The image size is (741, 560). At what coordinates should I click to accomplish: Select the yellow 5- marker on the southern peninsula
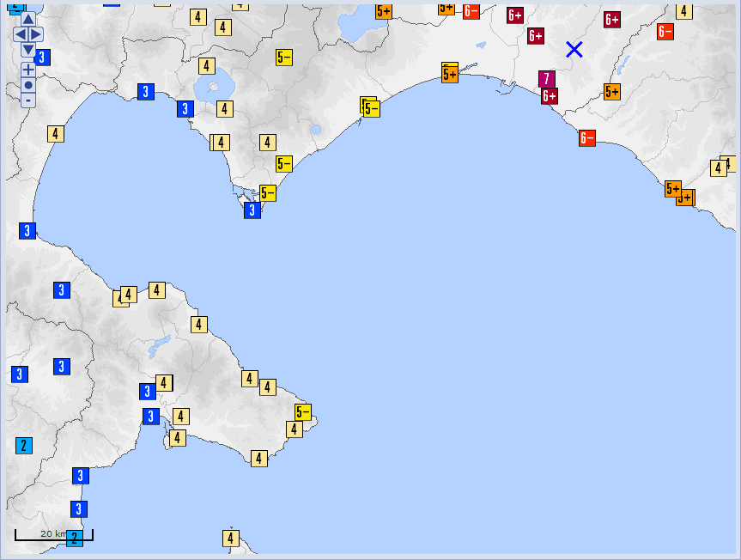[x=303, y=412]
